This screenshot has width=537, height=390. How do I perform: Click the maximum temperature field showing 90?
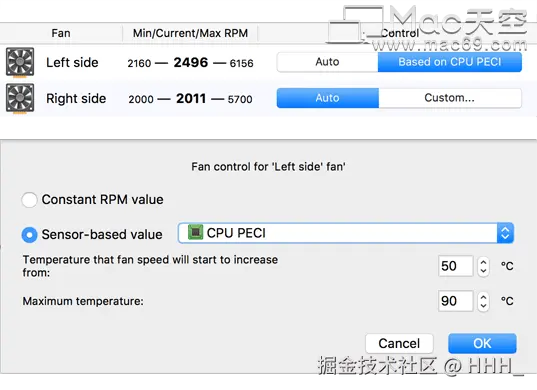[456, 301]
